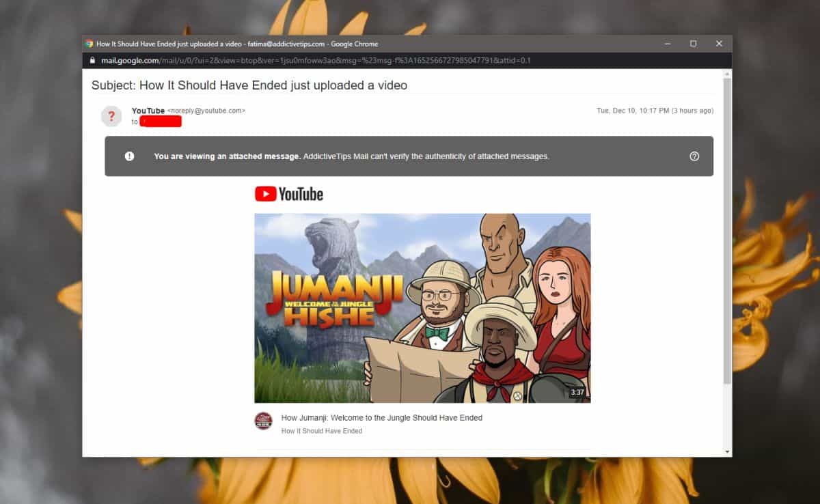The height and width of the screenshot is (504, 820).
Task: Click the scrollbar down arrow
Action: tap(727, 451)
